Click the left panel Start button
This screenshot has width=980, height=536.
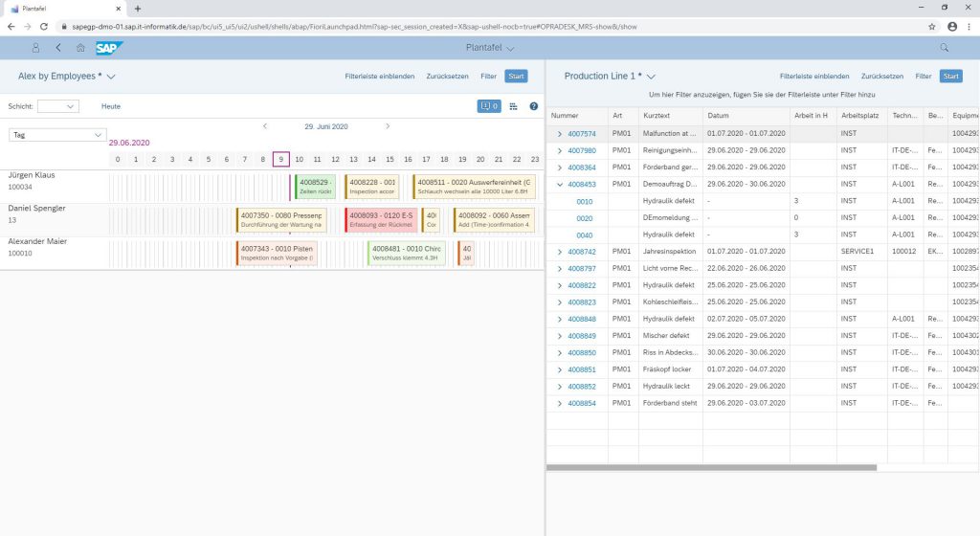(516, 77)
